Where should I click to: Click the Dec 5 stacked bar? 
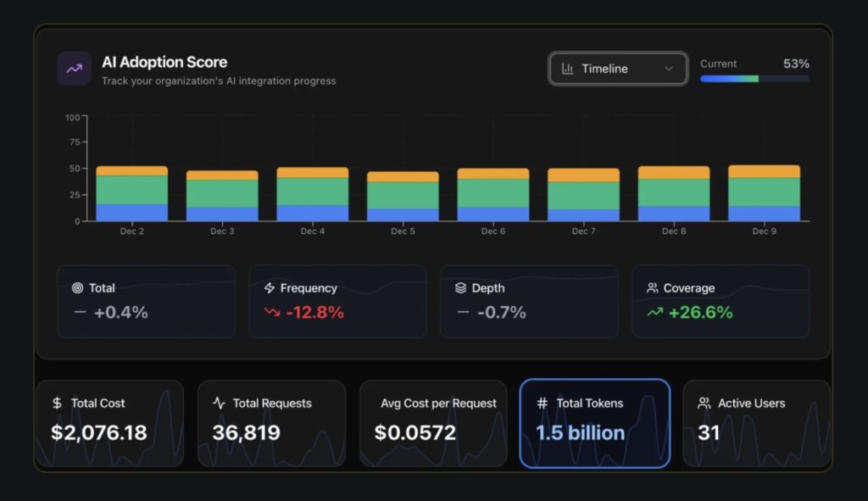(x=403, y=196)
